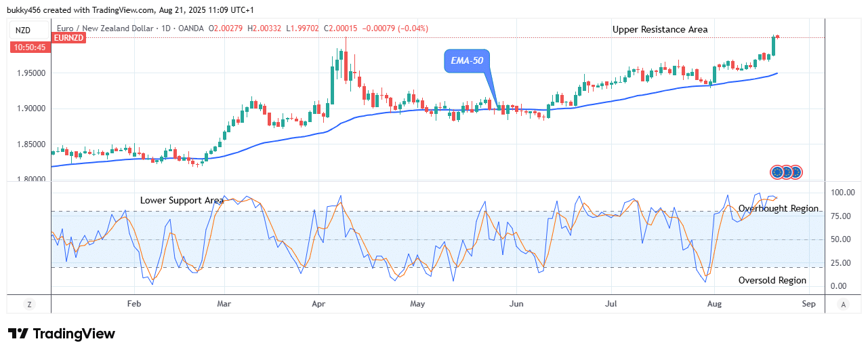The width and height of the screenshot is (868, 354).
Task: Select the Upper Resistance Area text
Action: click(660, 29)
